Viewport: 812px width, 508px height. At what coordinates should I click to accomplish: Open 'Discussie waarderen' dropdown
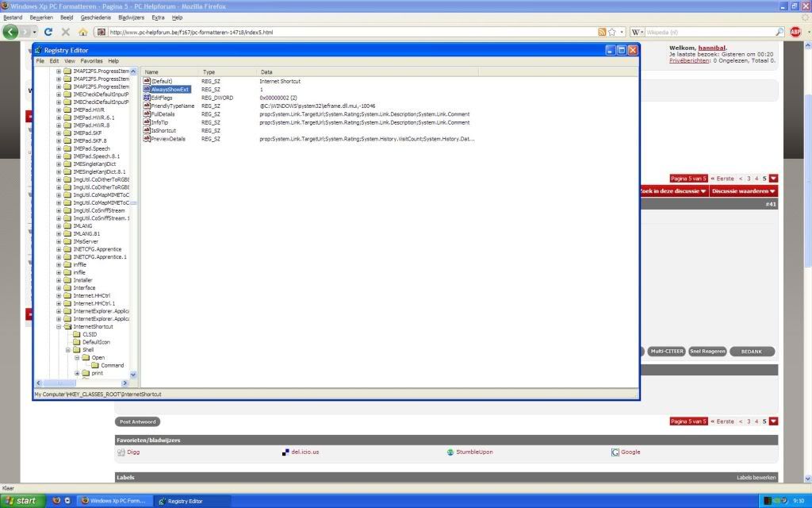pos(743,191)
